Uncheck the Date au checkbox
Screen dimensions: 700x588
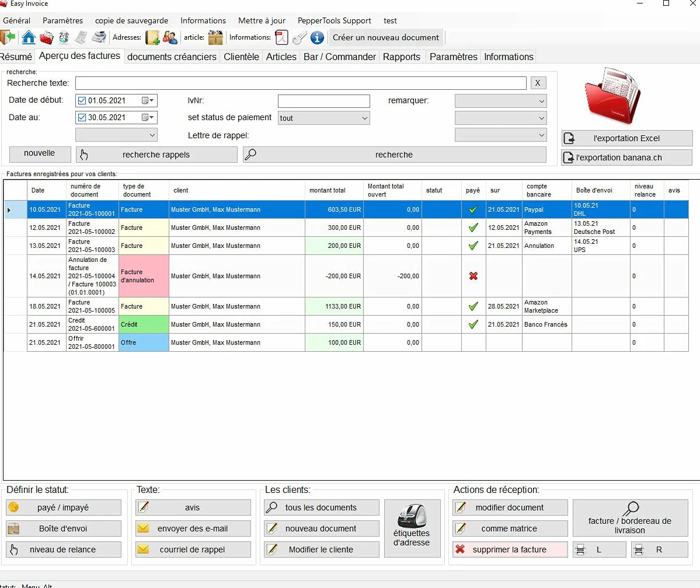pos(82,117)
